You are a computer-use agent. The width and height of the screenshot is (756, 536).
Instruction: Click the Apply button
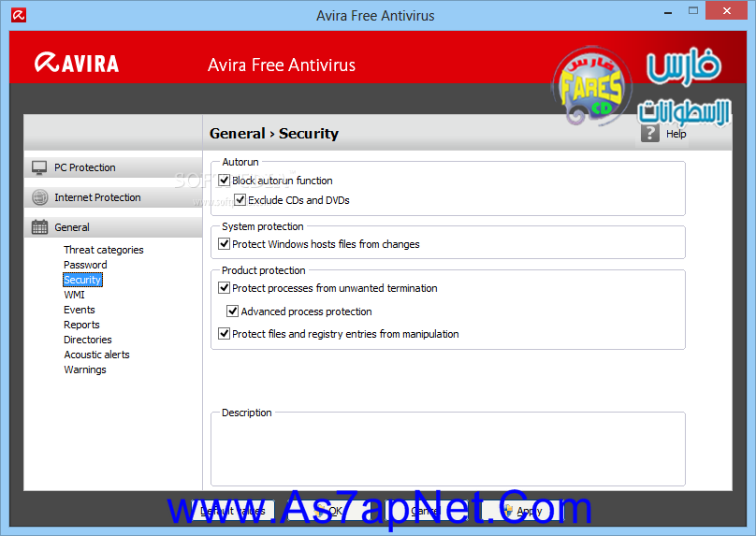tap(523, 511)
